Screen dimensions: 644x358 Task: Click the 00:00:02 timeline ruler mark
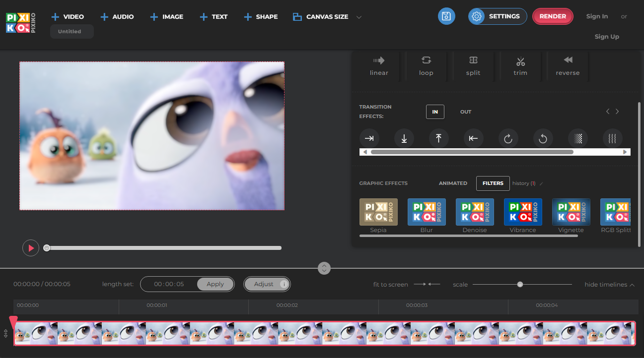tap(287, 305)
